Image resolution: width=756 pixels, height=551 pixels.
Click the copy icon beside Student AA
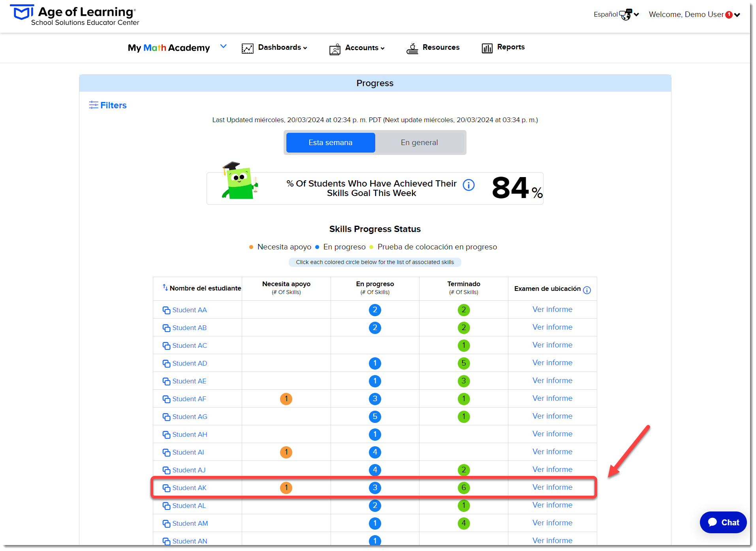click(166, 310)
